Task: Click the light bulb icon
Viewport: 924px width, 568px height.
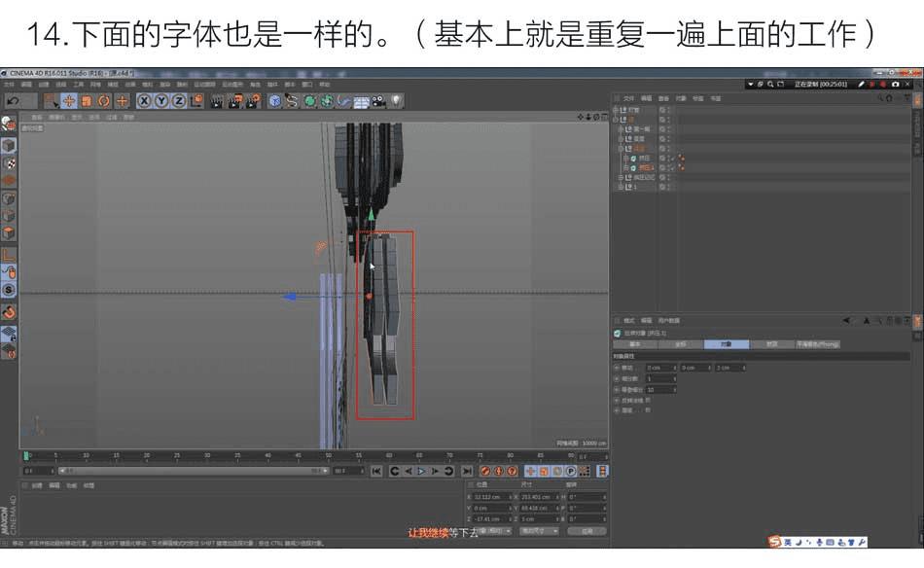Action: coord(397,101)
